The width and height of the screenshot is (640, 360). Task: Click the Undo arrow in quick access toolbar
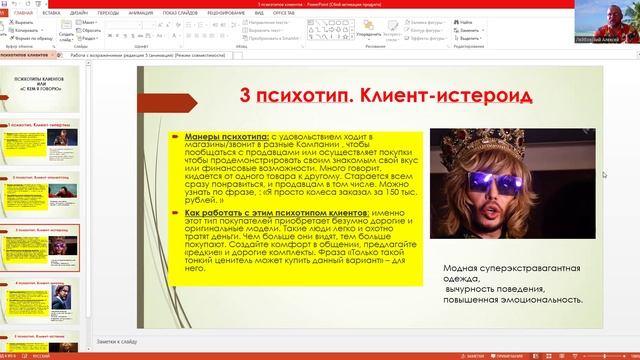pyautogui.click(x=14, y=4)
